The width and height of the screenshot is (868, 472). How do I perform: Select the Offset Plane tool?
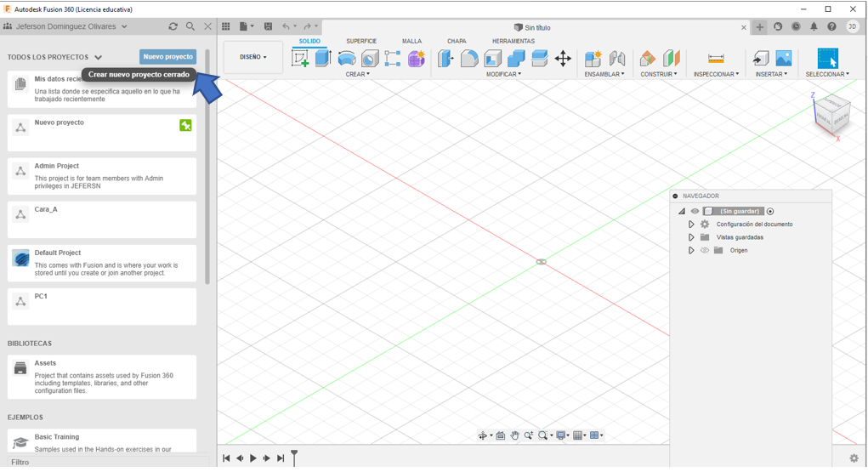[647, 58]
